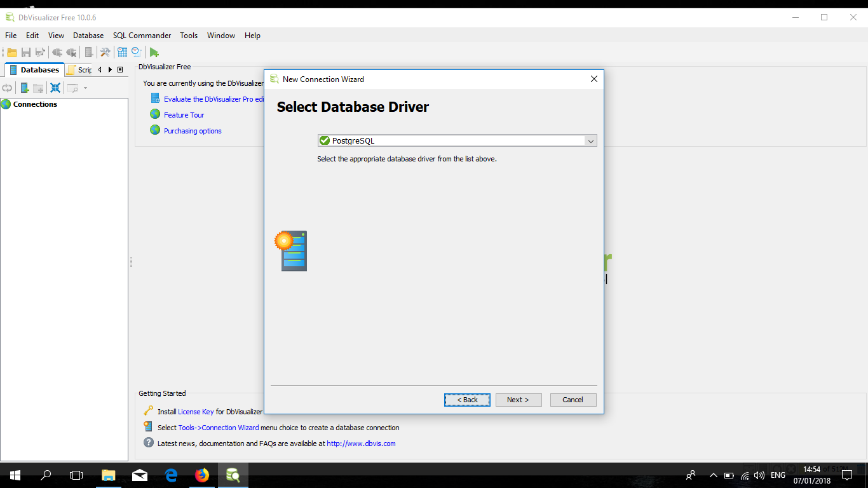
Task: Click the Save floppy disk toolbar icon
Action: pos(26,52)
